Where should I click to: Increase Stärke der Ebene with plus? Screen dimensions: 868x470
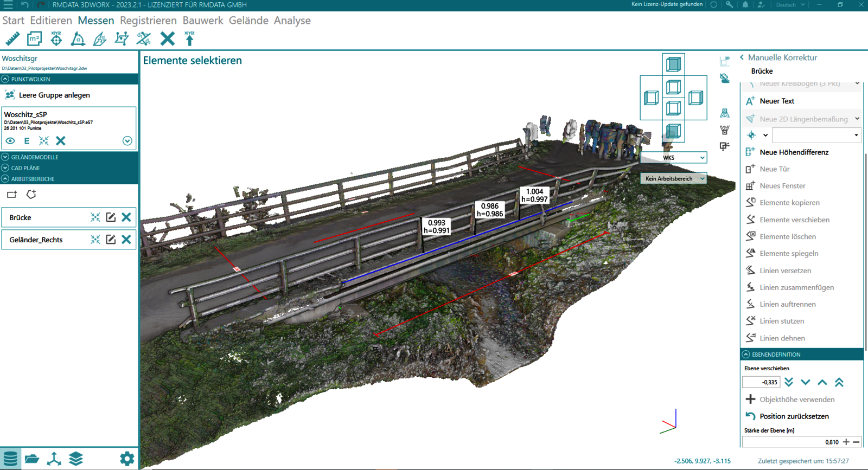pyautogui.click(x=846, y=442)
